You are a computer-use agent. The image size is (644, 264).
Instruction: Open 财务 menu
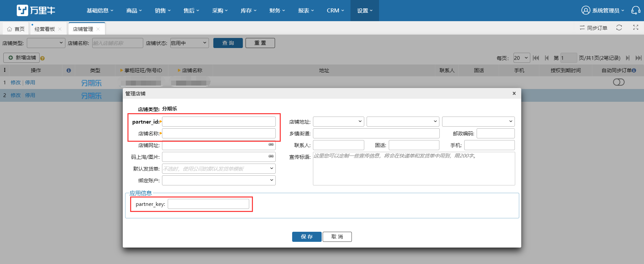pos(277,10)
